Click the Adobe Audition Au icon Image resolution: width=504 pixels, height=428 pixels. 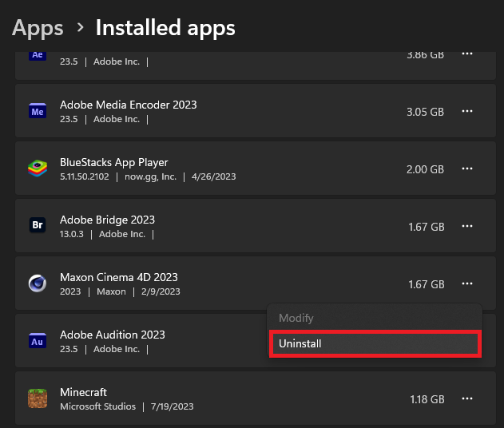point(37,342)
